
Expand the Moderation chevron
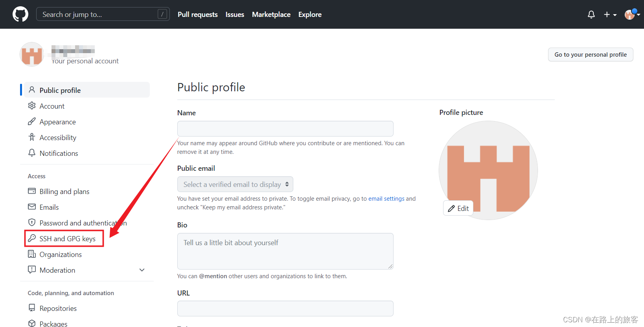click(x=142, y=270)
